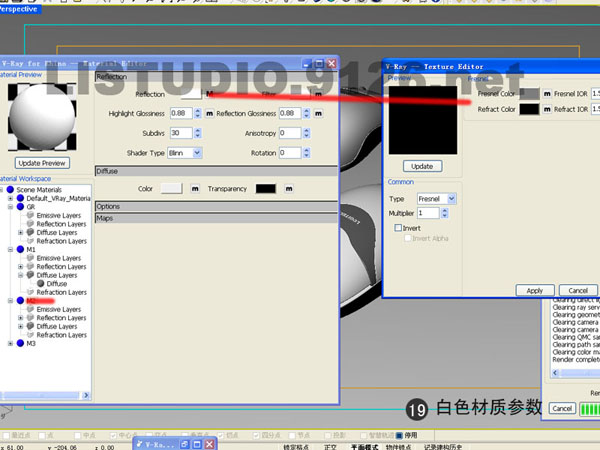
Task: Click the blue sphere icon of Default_VRay_Material
Action: (20, 198)
